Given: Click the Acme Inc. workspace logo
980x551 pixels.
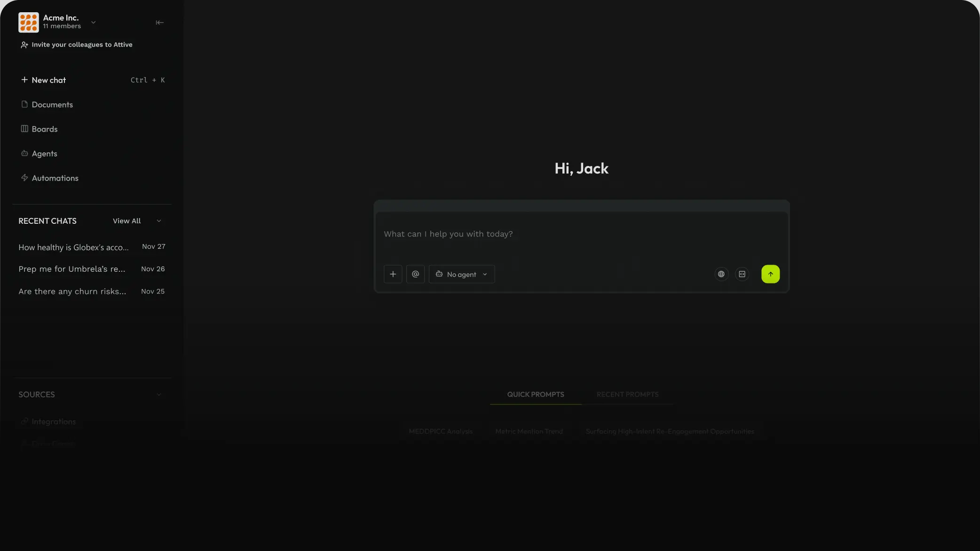Looking at the screenshot, I should tap(29, 23).
